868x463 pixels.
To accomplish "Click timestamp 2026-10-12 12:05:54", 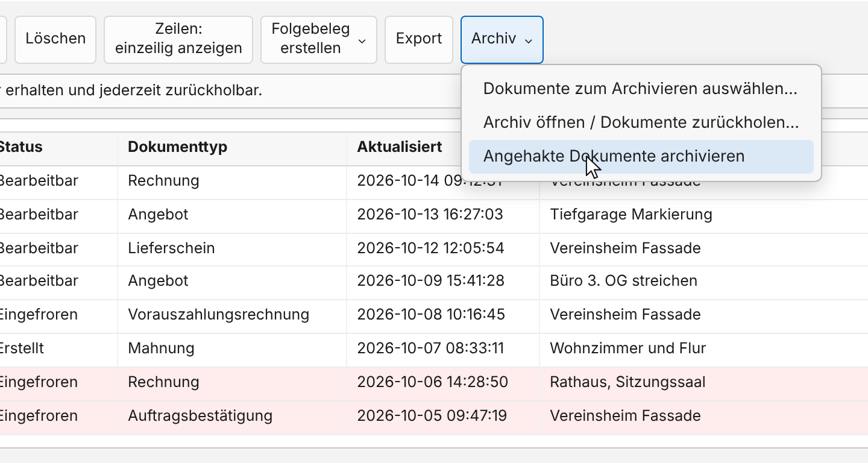I will [x=443, y=249].
